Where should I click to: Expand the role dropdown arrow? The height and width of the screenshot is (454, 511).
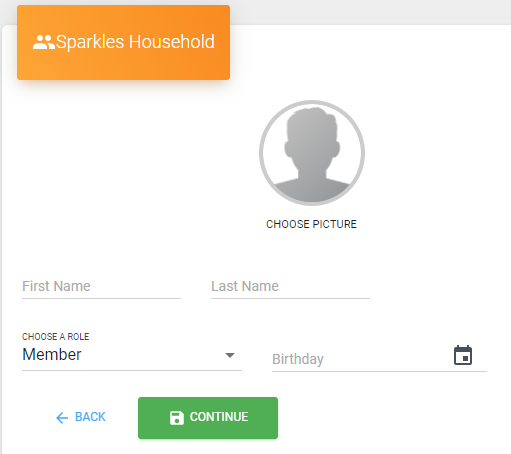[x=230, y=355]
